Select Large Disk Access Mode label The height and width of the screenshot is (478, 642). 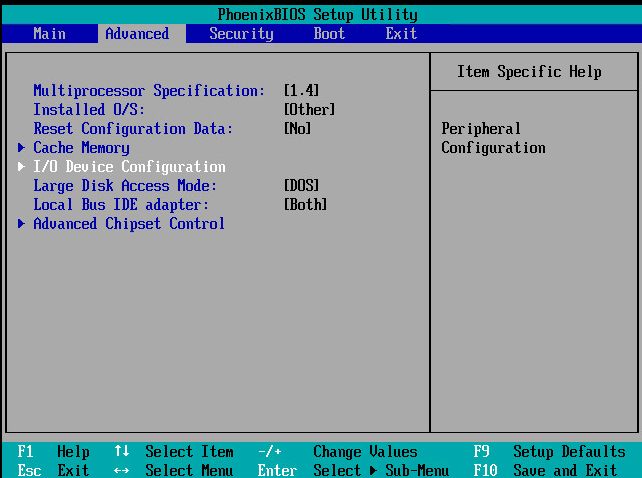(125, 186)
